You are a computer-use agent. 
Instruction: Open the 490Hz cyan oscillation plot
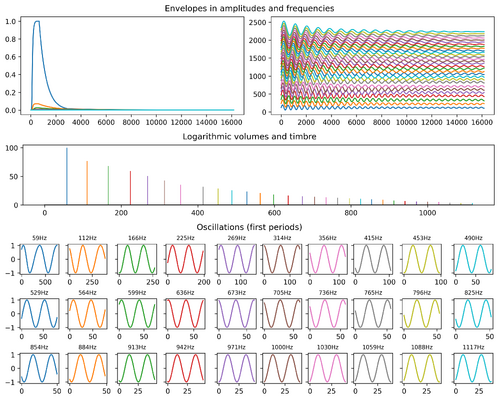point(473,259)
